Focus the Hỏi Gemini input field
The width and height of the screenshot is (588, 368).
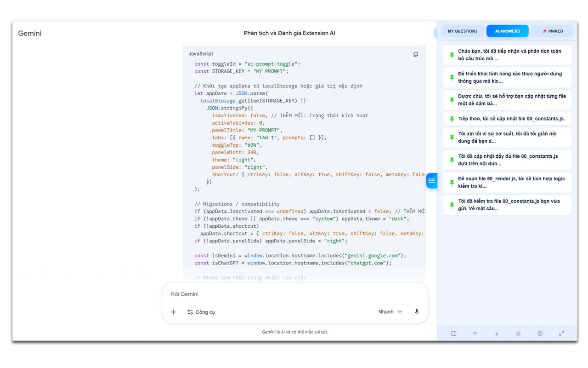tap(294, 294)
